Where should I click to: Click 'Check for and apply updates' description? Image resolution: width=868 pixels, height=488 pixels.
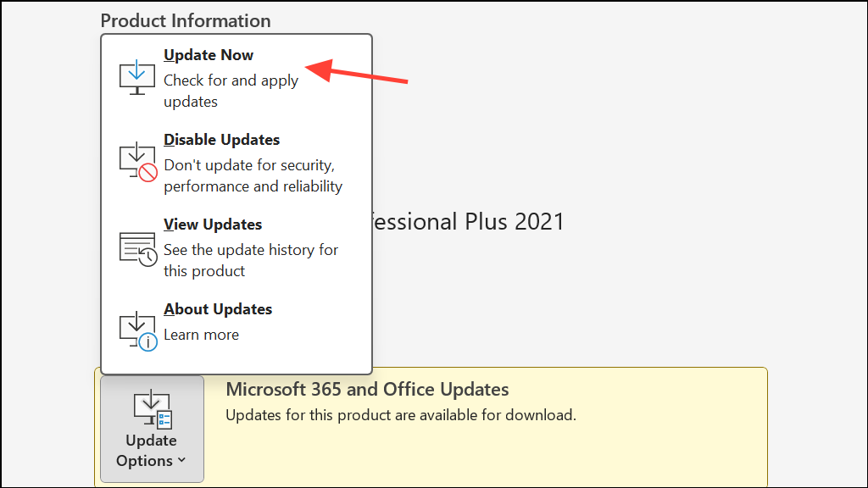click(x=231, y=91)
